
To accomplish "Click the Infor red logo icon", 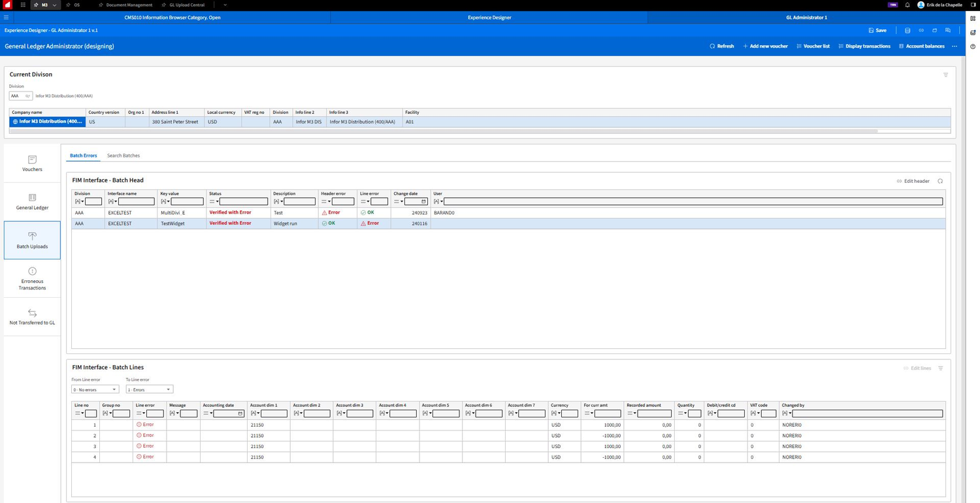I will [x=8, y=5].
